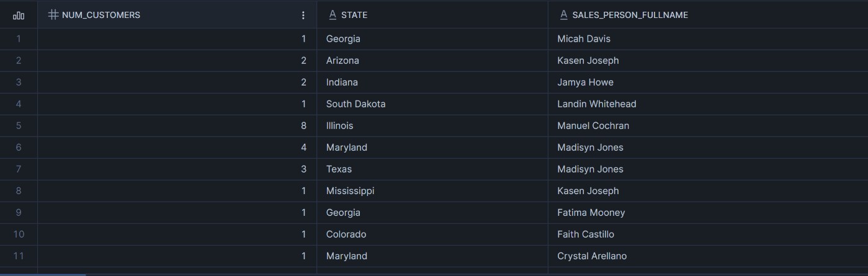Screen dimensions: 868x276
Task: Click the column statistics chart icon
Action: tap(19, 15)
